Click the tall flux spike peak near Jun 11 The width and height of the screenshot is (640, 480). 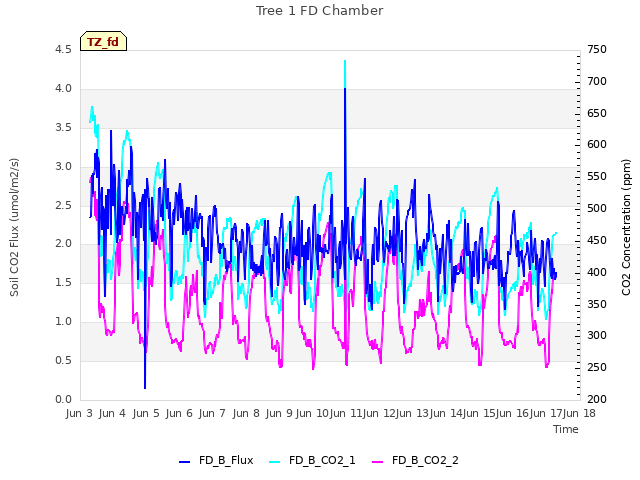tap(345, 89)
